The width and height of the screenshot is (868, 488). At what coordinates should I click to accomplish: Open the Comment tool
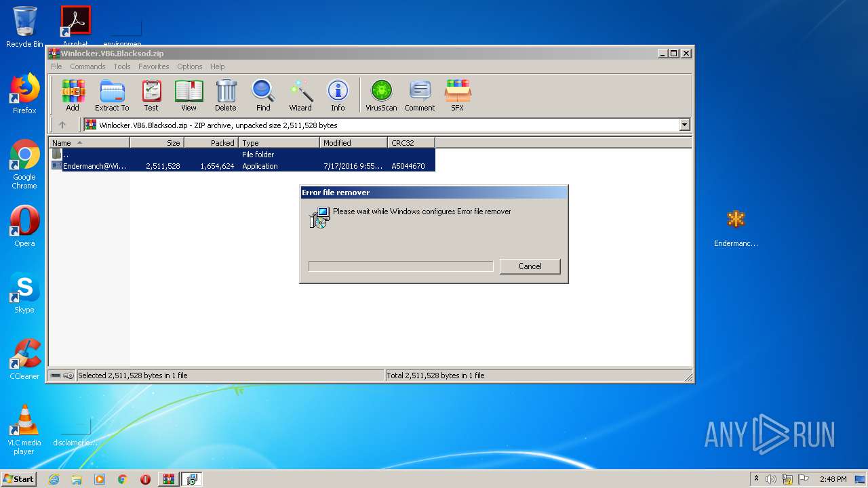pos(420,95)
